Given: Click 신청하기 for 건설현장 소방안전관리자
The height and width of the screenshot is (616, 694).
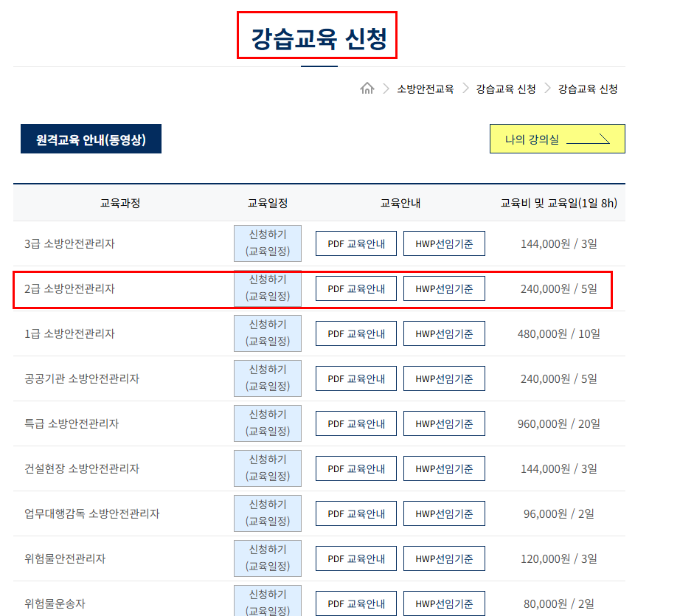Looking at the screenshot, I should 268,468.
